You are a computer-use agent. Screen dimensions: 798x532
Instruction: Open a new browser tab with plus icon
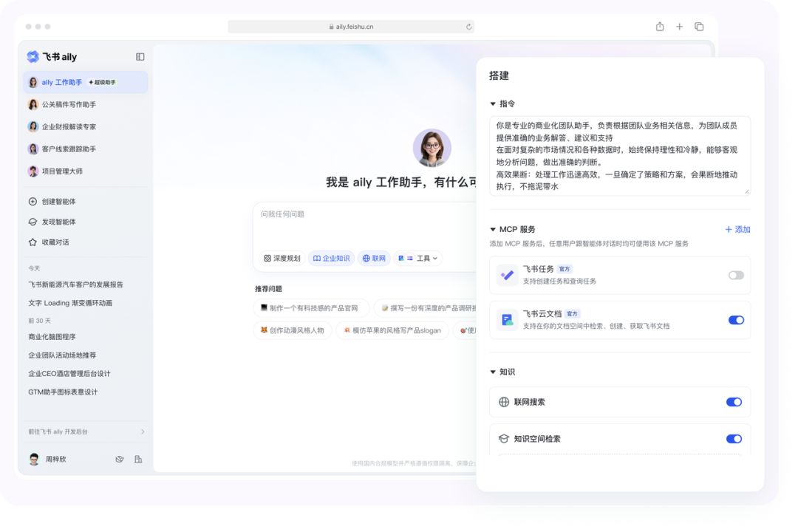coord(680,27)
